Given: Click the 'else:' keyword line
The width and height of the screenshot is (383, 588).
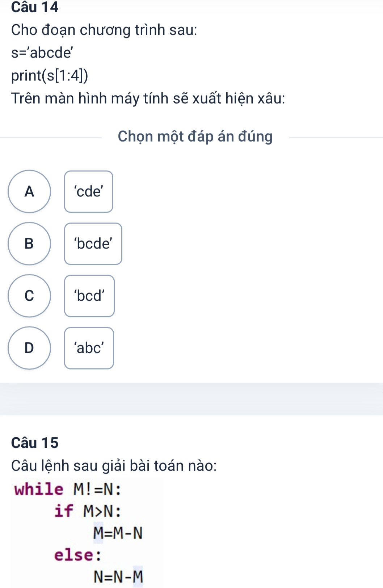Looking at the screenshot, I should coord(77,555).
